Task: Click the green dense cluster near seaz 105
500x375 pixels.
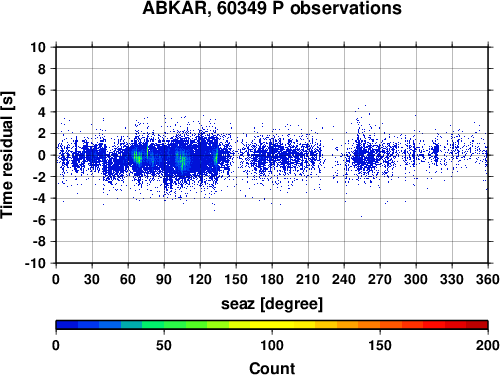Action: [x=182, y=162]
